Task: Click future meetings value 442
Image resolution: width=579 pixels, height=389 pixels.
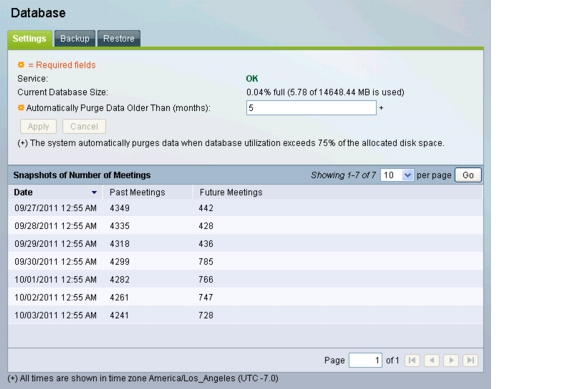Action: [x=206, y=208]
